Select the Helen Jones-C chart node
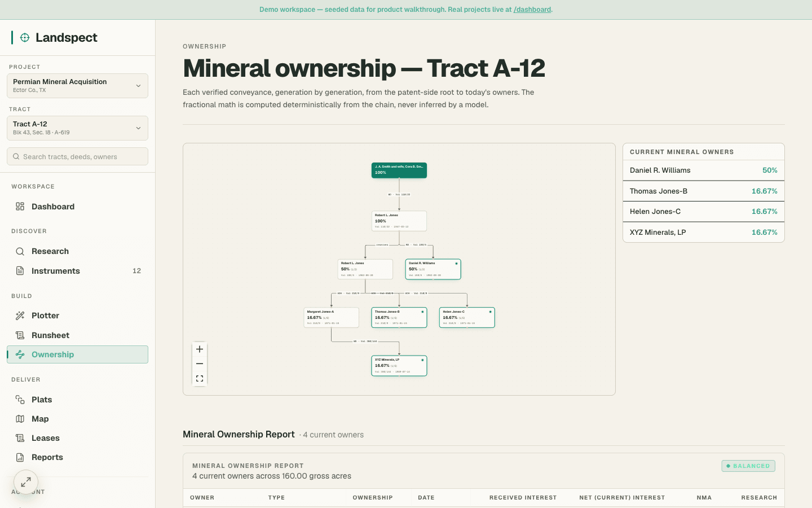Screen dimensions: 812x508 (467, 317)
